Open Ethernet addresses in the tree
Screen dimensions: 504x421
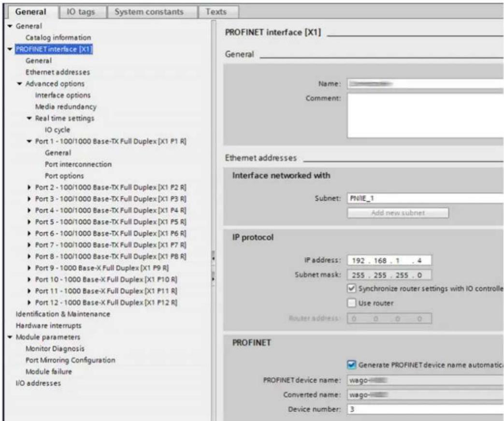click(x=58, y=72)
